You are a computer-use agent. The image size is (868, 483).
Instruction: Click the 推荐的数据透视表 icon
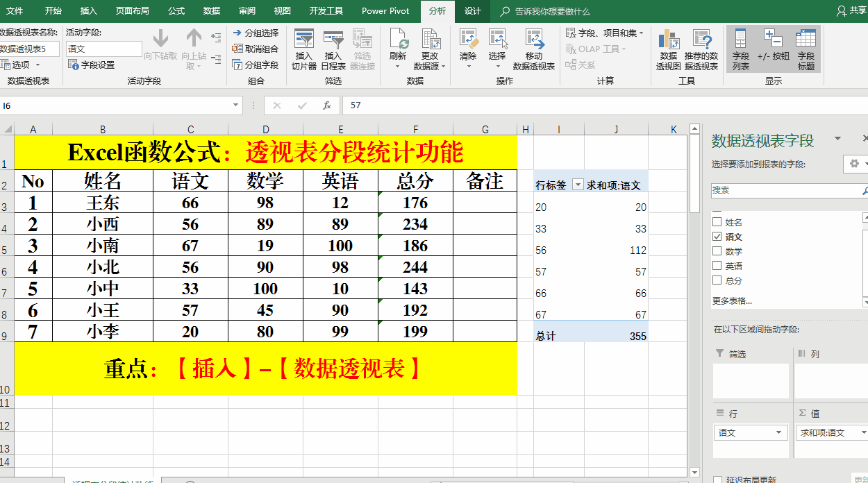701,49
